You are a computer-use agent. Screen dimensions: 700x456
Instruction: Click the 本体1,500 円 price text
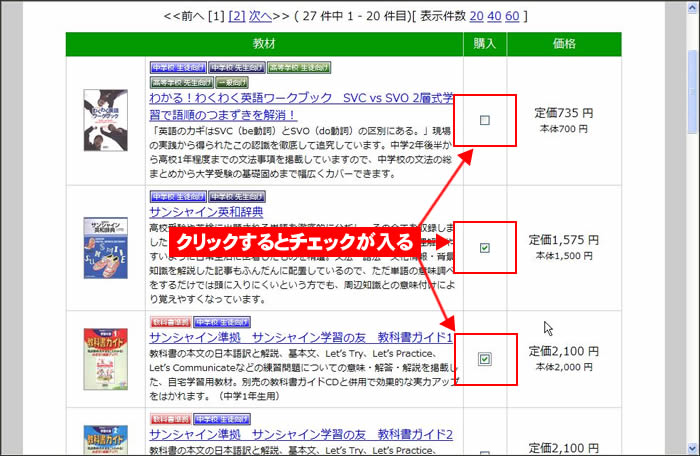tap(564, 256)
